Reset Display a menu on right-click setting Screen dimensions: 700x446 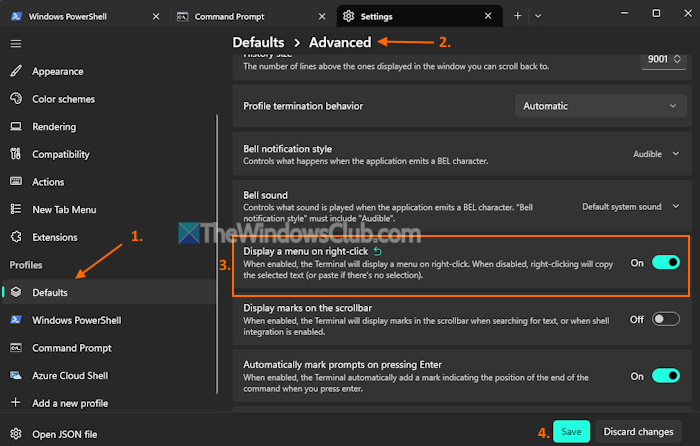(x=378, y=251)
